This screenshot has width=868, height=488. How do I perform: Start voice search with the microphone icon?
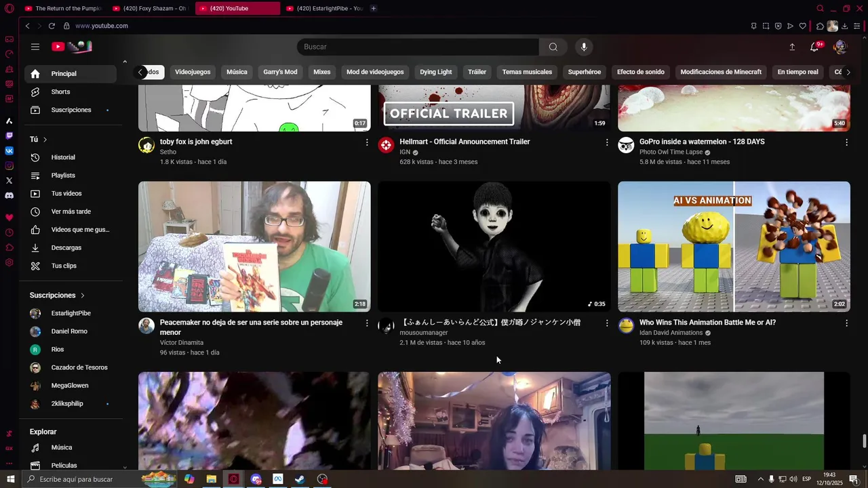(584, 47)
